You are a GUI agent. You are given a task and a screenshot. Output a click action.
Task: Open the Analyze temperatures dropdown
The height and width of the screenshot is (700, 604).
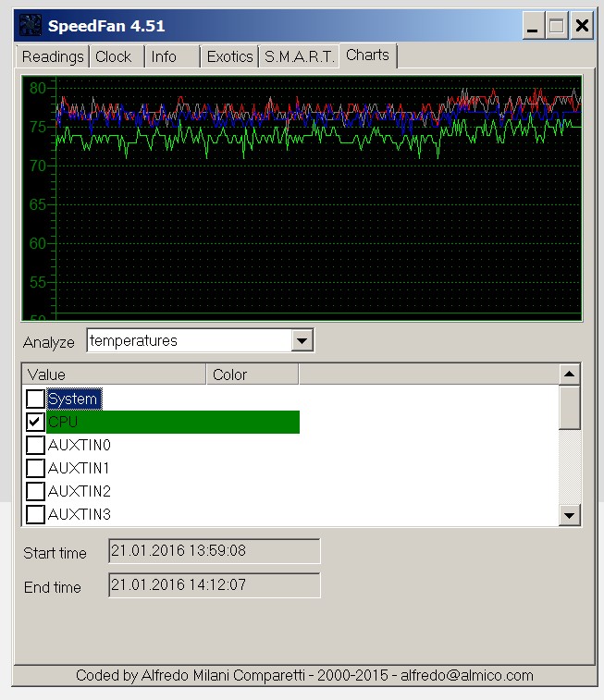[x=302, y=341]
